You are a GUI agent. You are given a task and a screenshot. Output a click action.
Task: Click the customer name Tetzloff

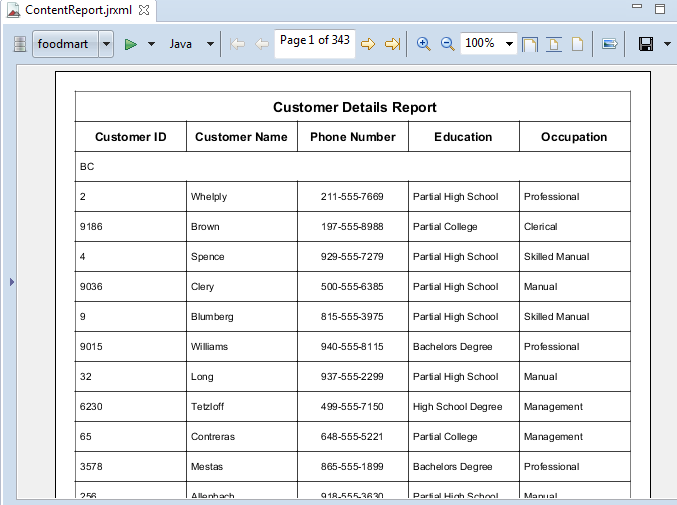(208, 407)
